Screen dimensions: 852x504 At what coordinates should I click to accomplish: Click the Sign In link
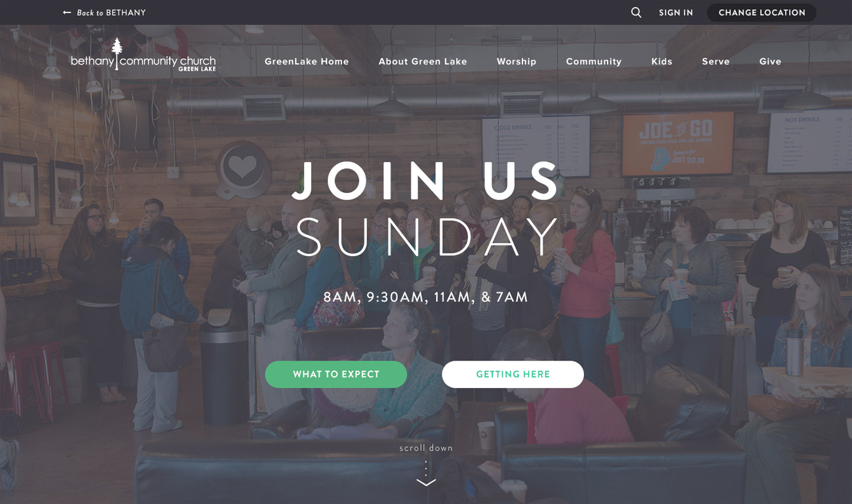point(676,13)
